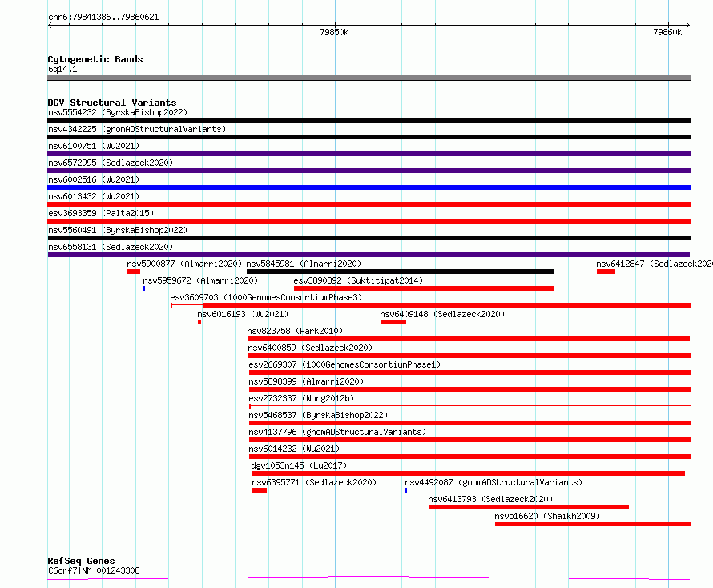Viewport: 713px width, 588px height.
Task: Click the tiny blue marker of nsv4492087
Action: [x=406, y=490]
